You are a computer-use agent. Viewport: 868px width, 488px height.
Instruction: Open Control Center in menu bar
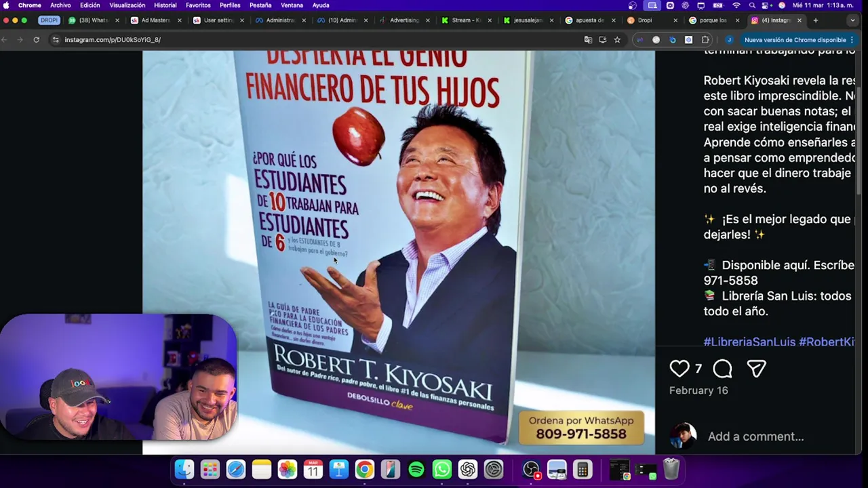coord(766,5)
